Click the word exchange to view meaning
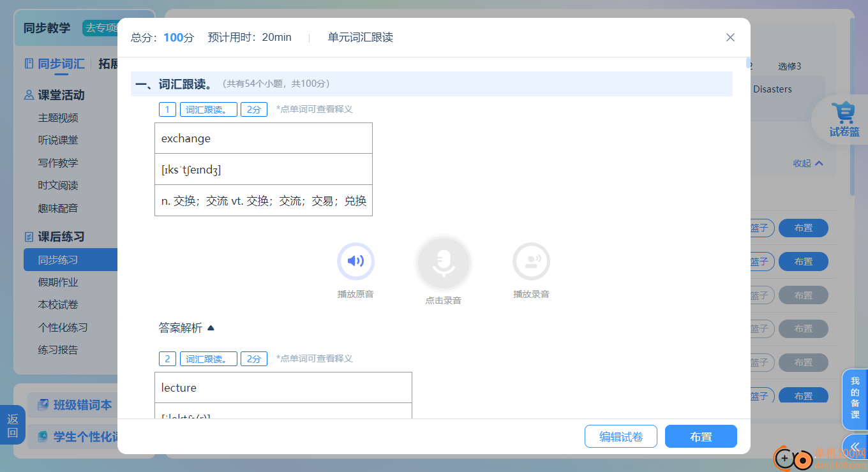The image size is (868, 472). tap(186, 138)
